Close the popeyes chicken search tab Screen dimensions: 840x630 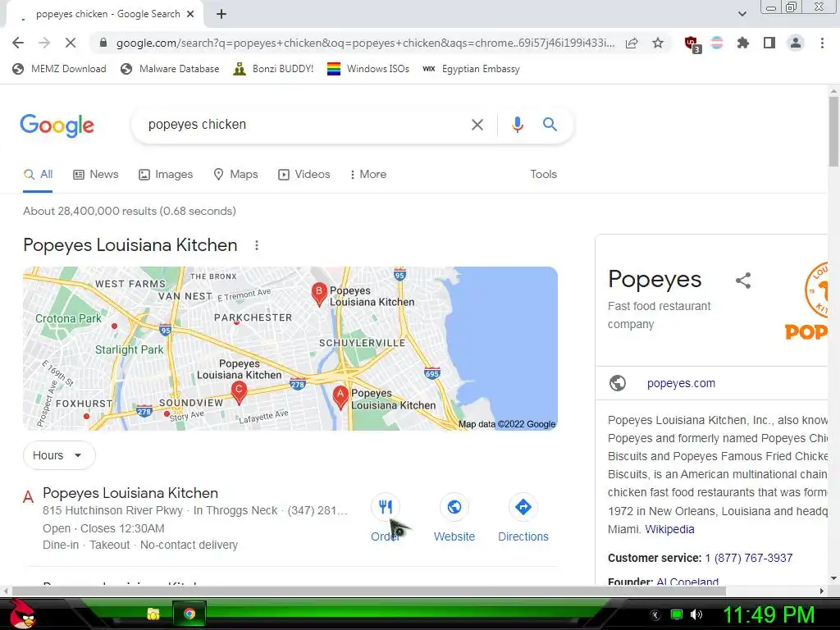pyautogui.click(x=190, y=14)
